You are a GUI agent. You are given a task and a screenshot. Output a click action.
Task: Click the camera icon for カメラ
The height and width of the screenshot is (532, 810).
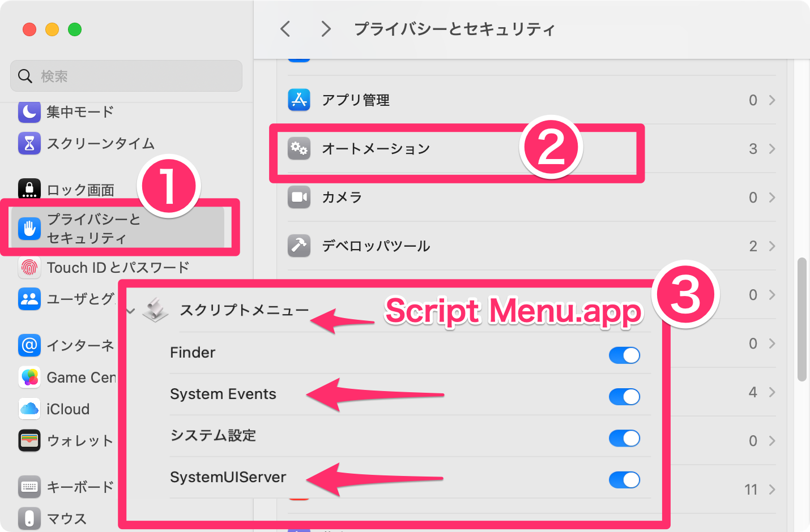pyautogui.click(x=299, y=197)
